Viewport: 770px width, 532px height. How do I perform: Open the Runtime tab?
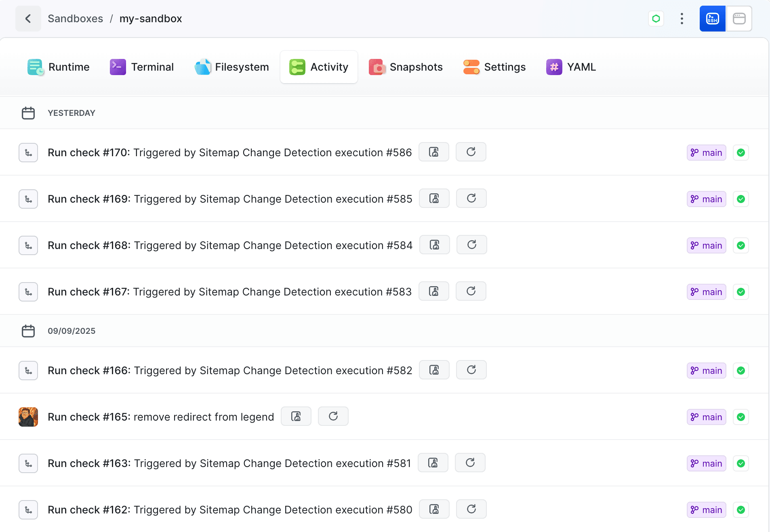[x=59, y=67]
